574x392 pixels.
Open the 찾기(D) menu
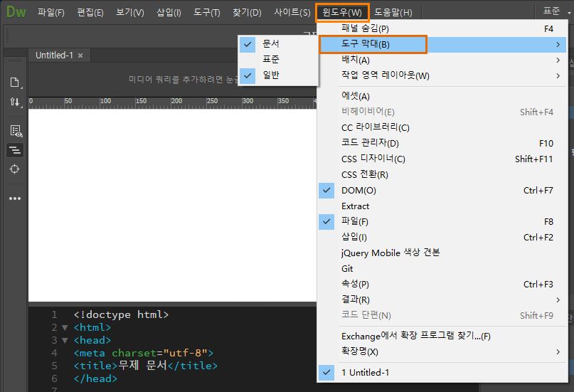point(247,12)
